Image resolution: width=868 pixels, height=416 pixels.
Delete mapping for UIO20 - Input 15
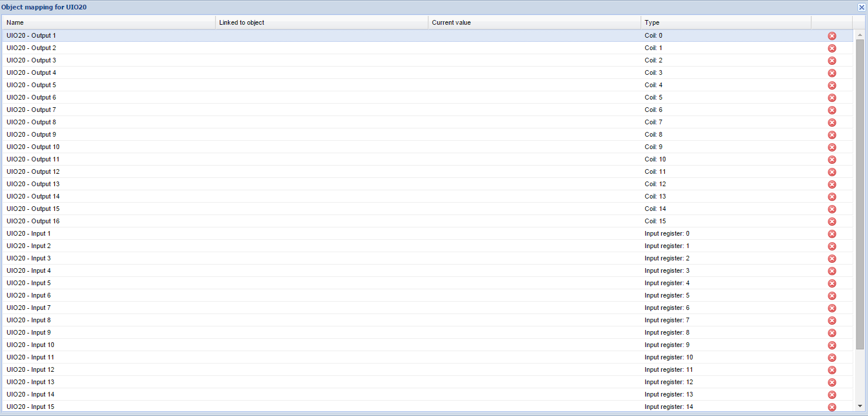pyautogui.click(x=832, y=407)
